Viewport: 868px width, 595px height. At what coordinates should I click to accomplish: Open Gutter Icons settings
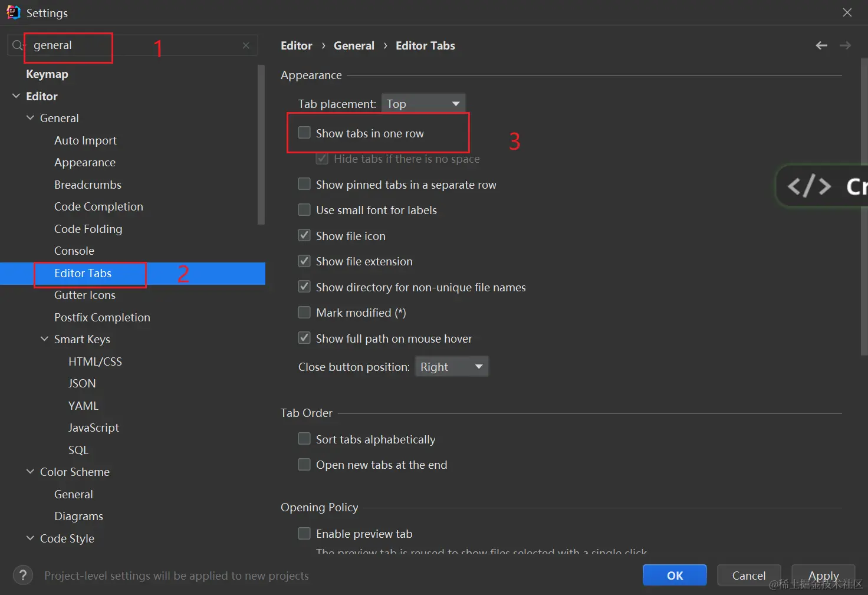click(x=85, y=295)
